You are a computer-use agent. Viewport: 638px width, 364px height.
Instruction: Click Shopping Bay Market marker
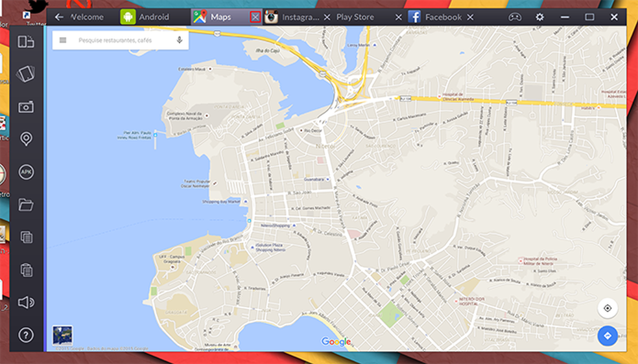tap(245, 201)
